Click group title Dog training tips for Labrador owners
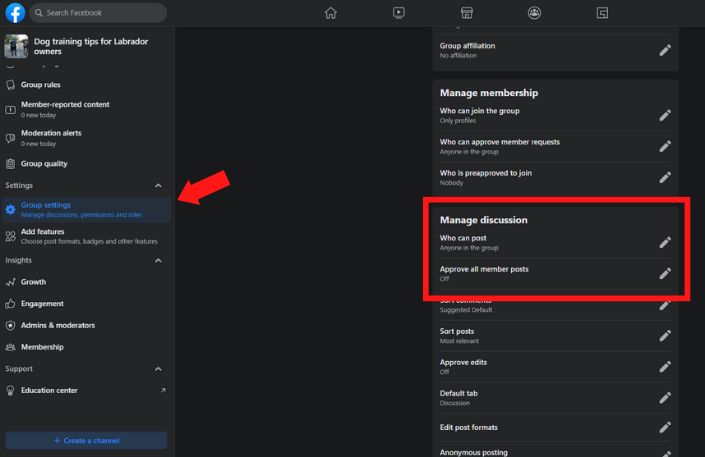705x457 pixels. click(91, 46)
